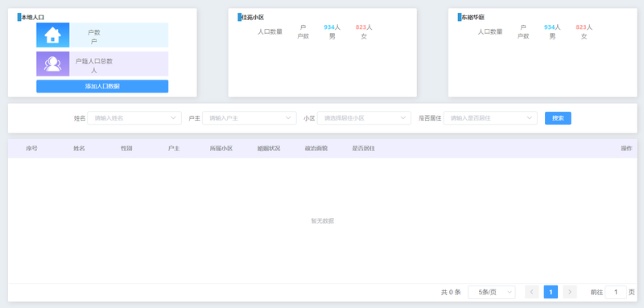Go to previous page arrow
This screenshot has height=308, width=644.
pos(532,292)
